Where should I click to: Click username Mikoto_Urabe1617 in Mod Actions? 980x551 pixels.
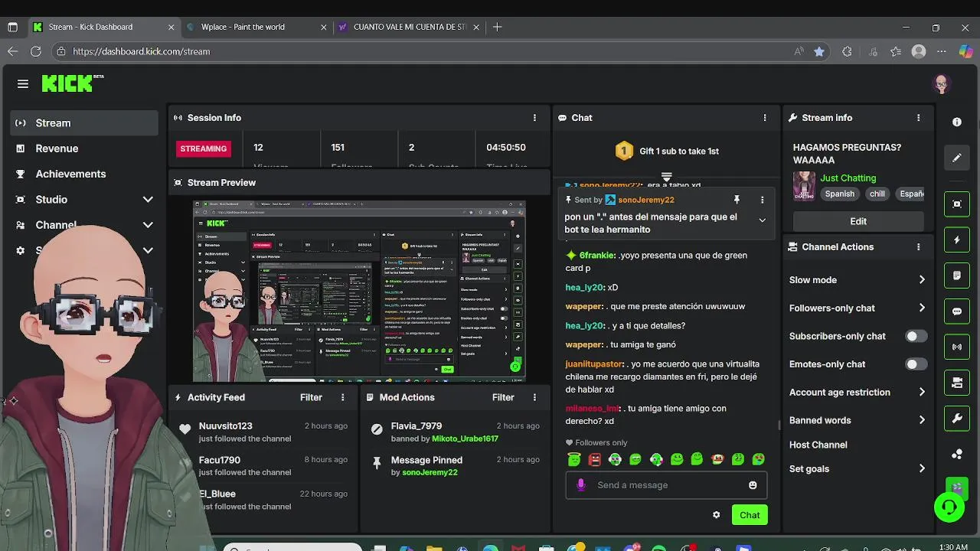click(465, 439)
